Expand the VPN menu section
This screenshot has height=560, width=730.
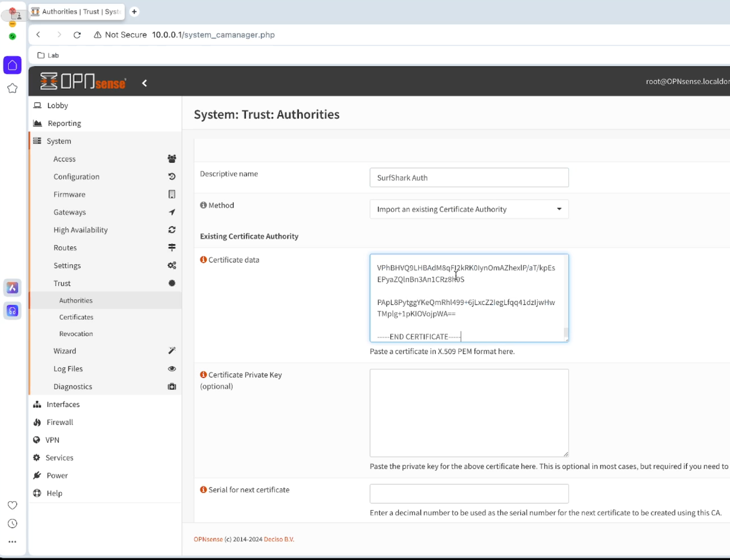pos(53,440)
